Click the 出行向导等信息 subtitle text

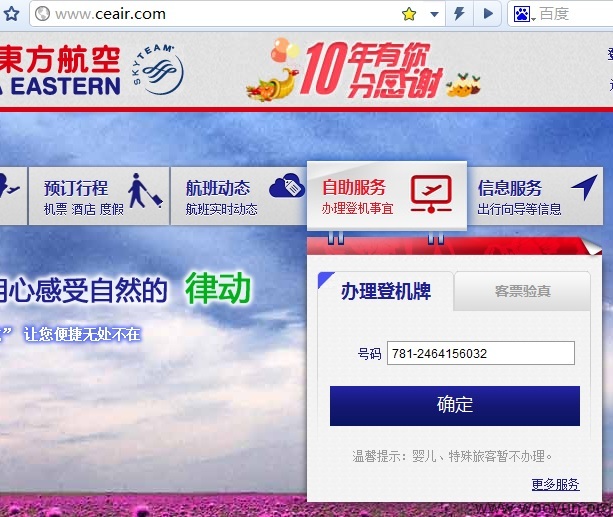pos(519,209)
